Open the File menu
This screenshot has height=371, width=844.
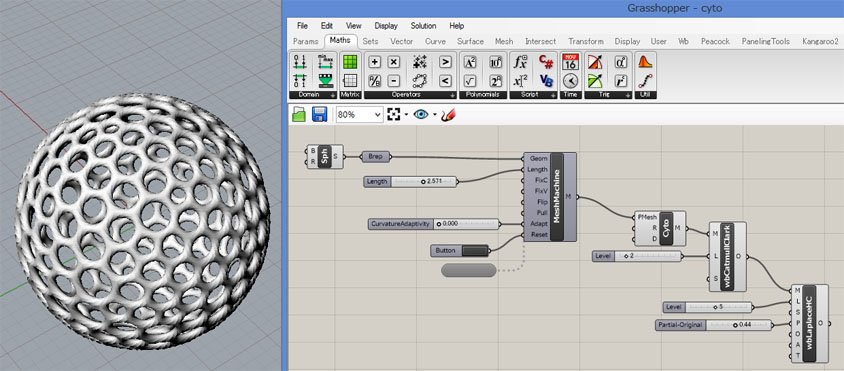302,26
